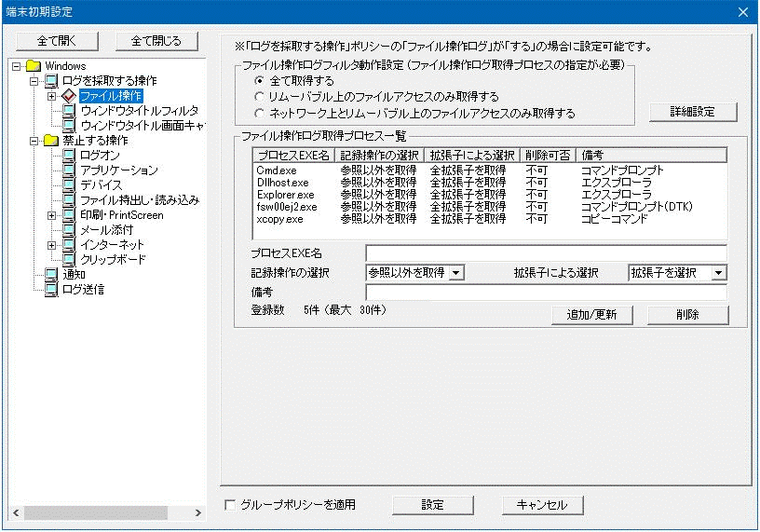The image size is (760, 532).
Task: Select ウィンドウタイトルフィルタ in the tree
Action: pos(139,111)
